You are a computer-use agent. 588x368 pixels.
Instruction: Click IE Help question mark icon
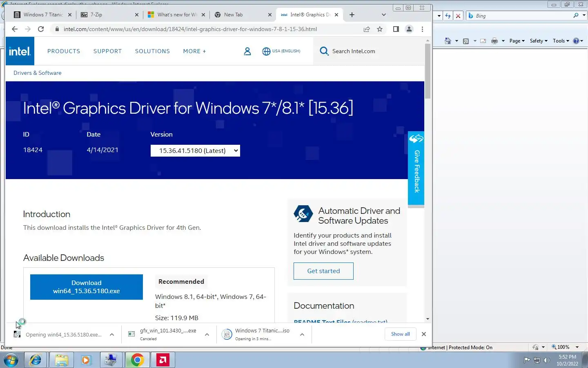(576, 41)
